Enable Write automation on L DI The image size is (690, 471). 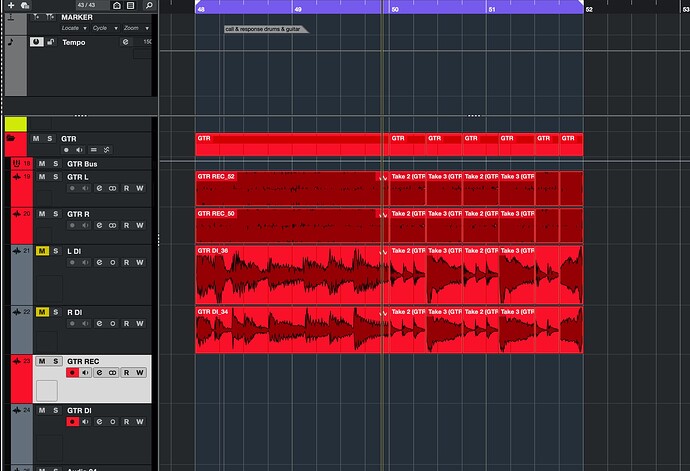pyautogui.click(x=140, y=262)
